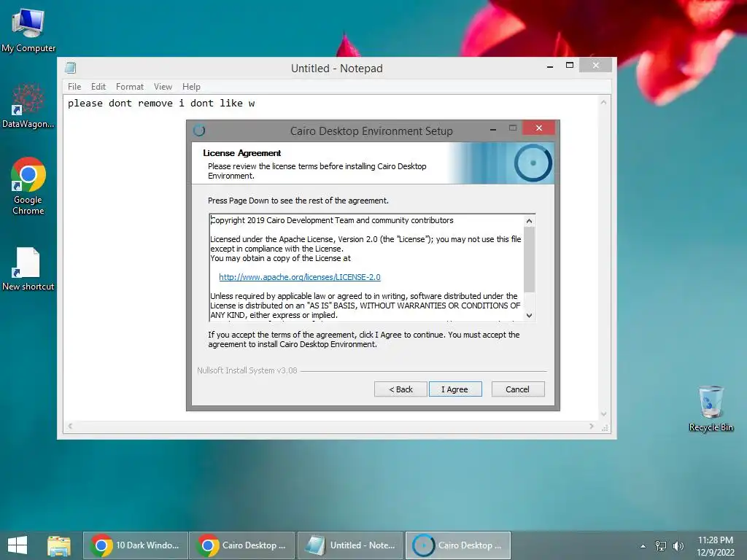Viewport: 747px width, 560px height.
Task: Open File Explorer from the taskbar
Action: point(58,545)
